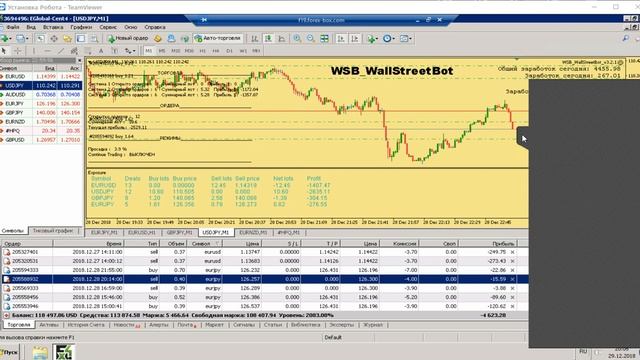Open the file explorer taskbar icon

(40, 352)
